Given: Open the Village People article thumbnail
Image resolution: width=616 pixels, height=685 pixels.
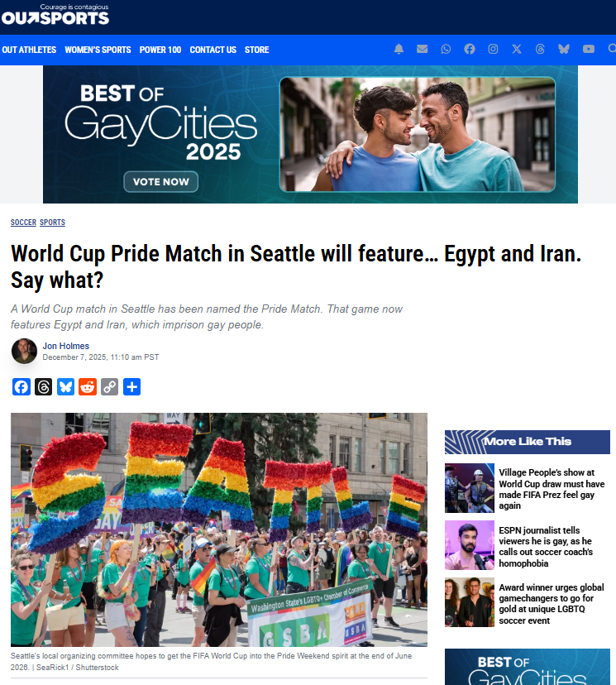Looking at the screenshot, I should pos(470,488).
